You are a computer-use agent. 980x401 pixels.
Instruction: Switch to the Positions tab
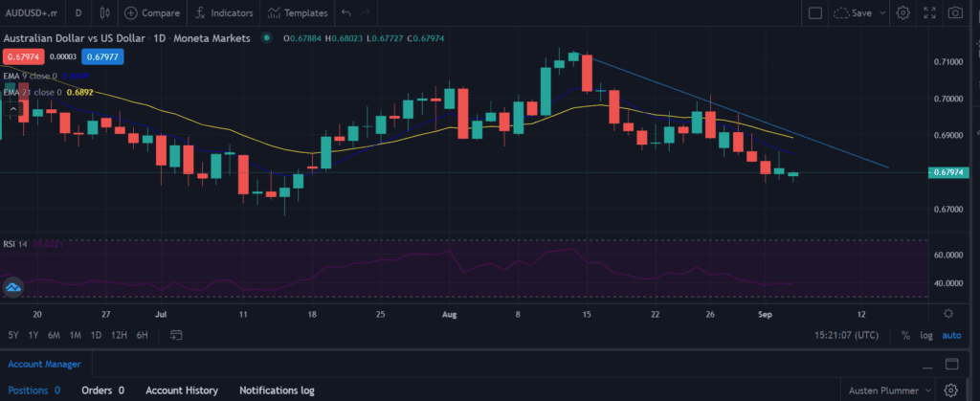tap(34, 390)
